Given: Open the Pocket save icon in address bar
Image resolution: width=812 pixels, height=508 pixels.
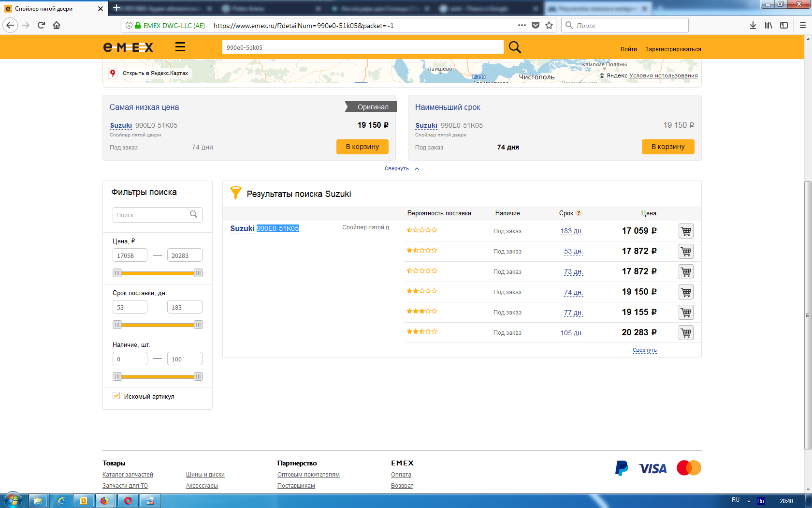Looking at the screenshot, I should pos(536,25).
